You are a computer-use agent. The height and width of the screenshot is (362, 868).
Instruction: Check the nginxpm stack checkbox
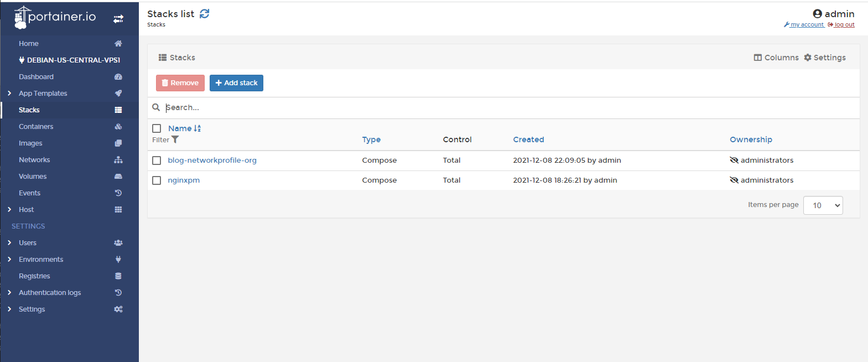tap(157, 180)
